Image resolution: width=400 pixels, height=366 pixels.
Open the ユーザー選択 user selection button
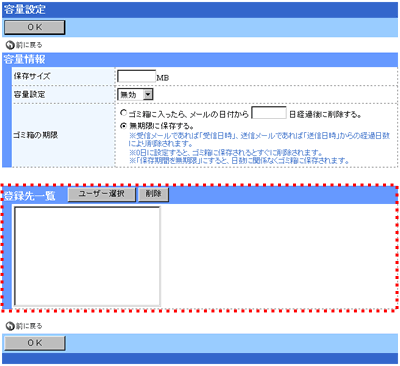[x=102, y=194]
